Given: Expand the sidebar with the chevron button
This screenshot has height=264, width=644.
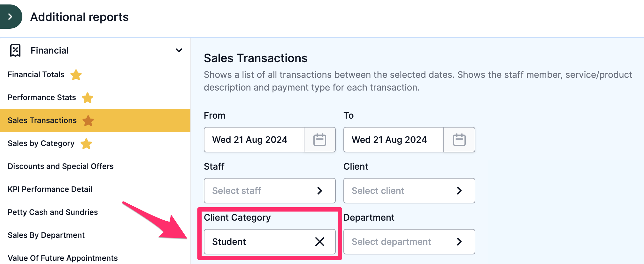Looking at the screenshot, I should coord(10,17).
